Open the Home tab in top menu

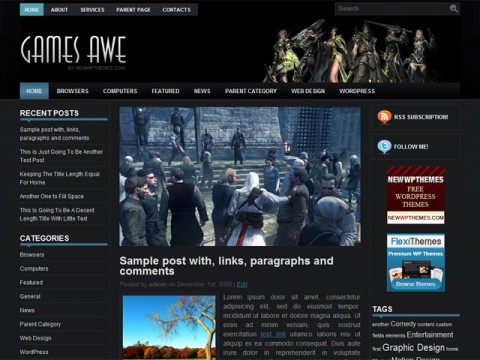click(x=32, y=10)
